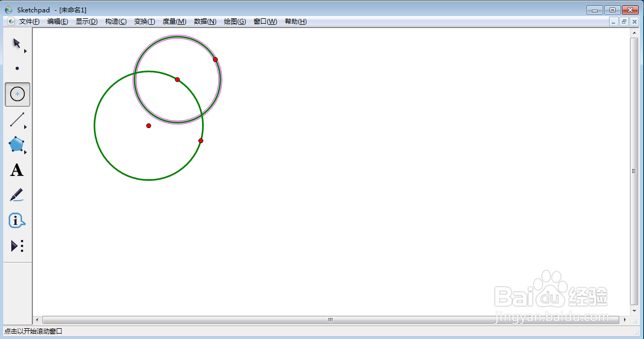Minimize the inner document window

tap(613, 22)
